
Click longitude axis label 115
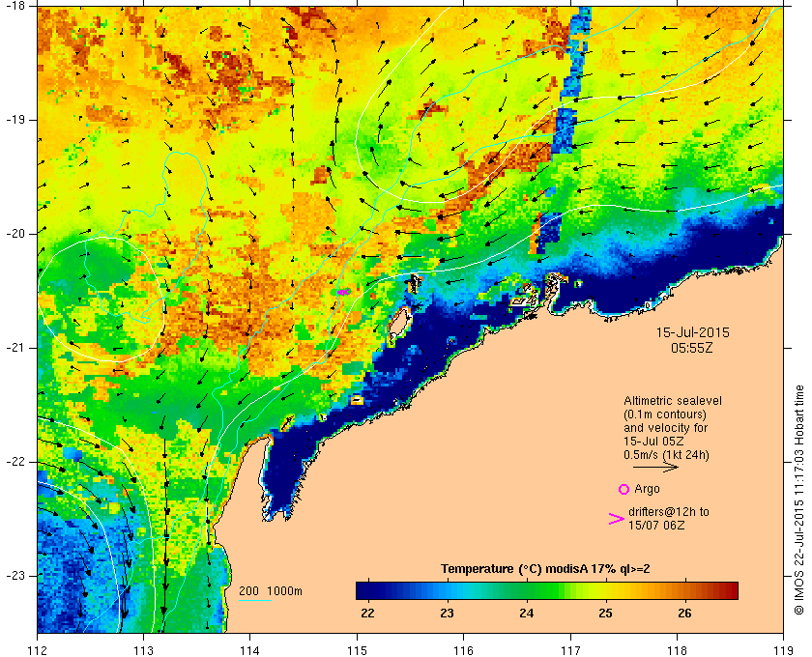[x=357, y=650]
